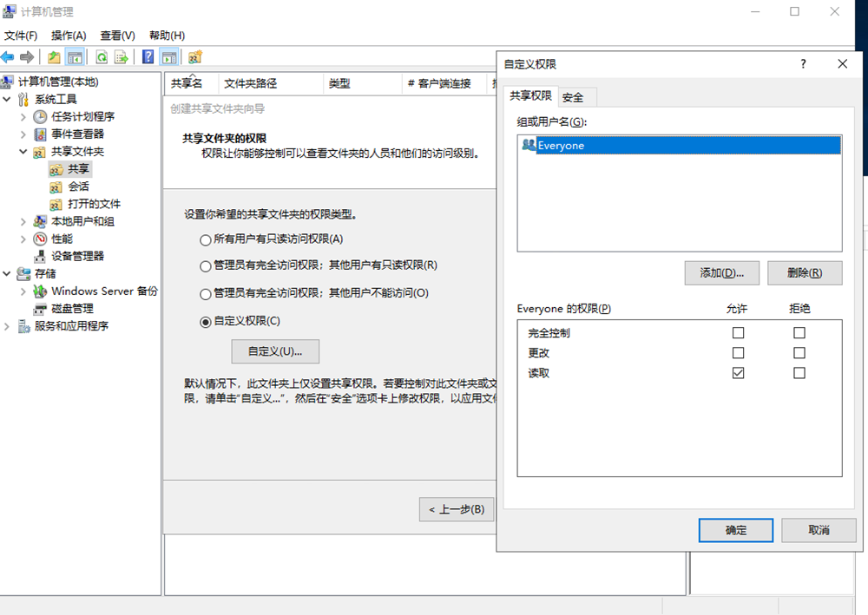This screenshot has width=868, height=615.
Task: Click the refresh toolbar icon
Action: [x=102, y=57]
